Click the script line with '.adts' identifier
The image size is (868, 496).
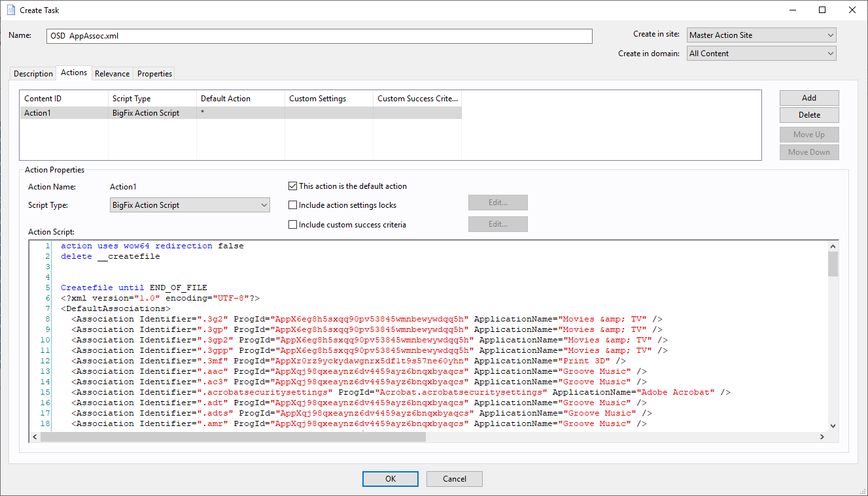click(x=362, y=413)
